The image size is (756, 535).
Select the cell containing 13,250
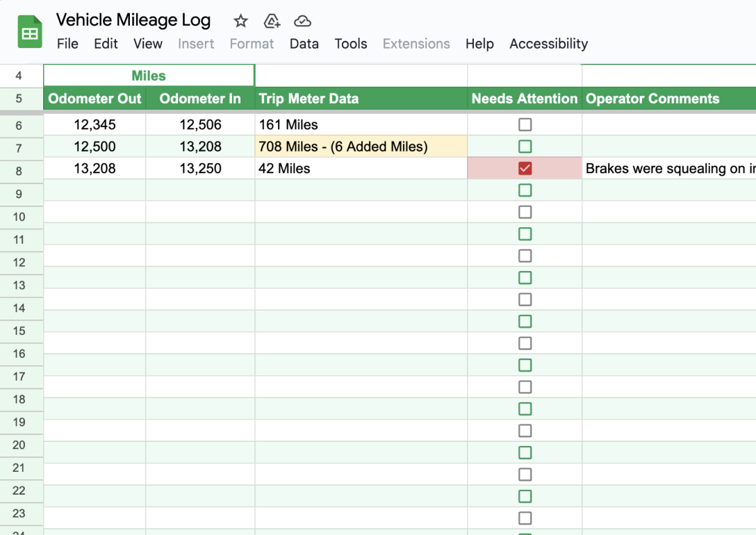tap(200, 168)
